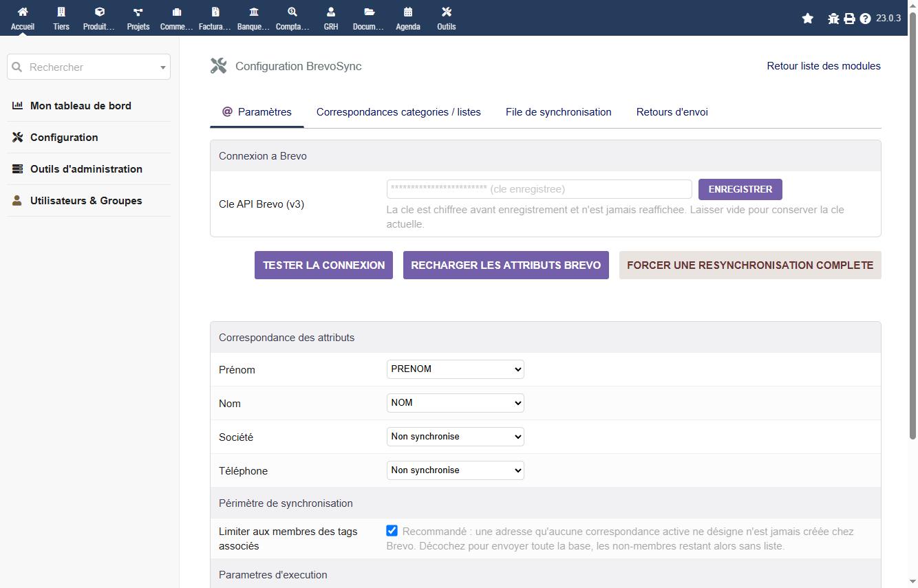Screen dimensions: 918x588
Task: Open the Projets module icon
Action: [x=138, y=12]
